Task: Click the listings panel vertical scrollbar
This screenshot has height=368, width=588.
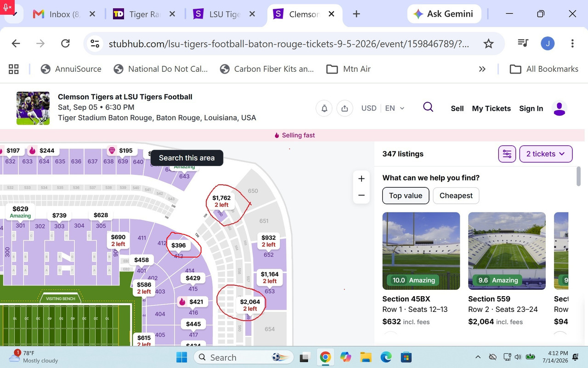Action: pos(578,176)
